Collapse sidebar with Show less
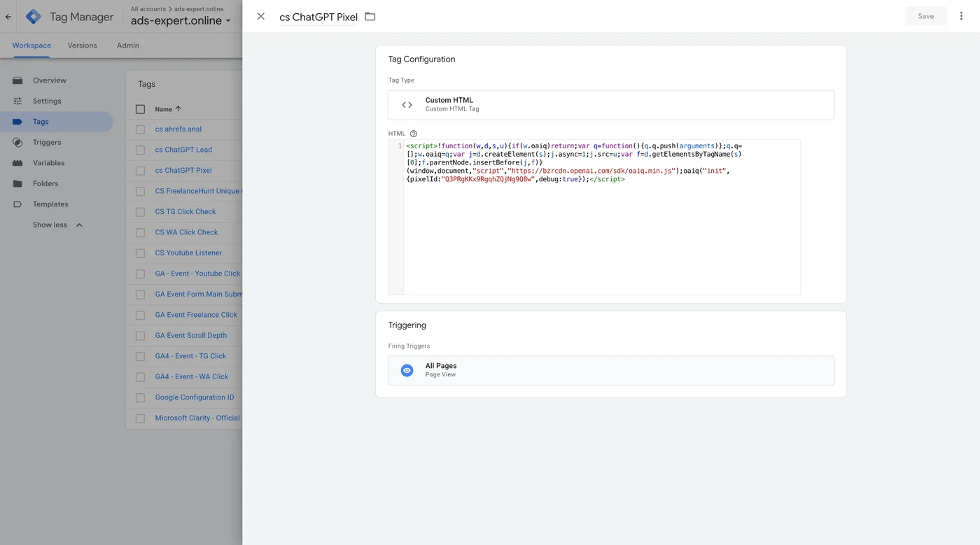The width and height of the screenshot is (980, 545). (x=57, y=225)
